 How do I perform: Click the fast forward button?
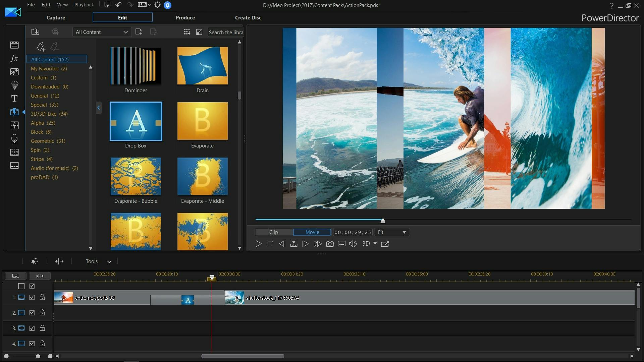[x=317, y=244]
